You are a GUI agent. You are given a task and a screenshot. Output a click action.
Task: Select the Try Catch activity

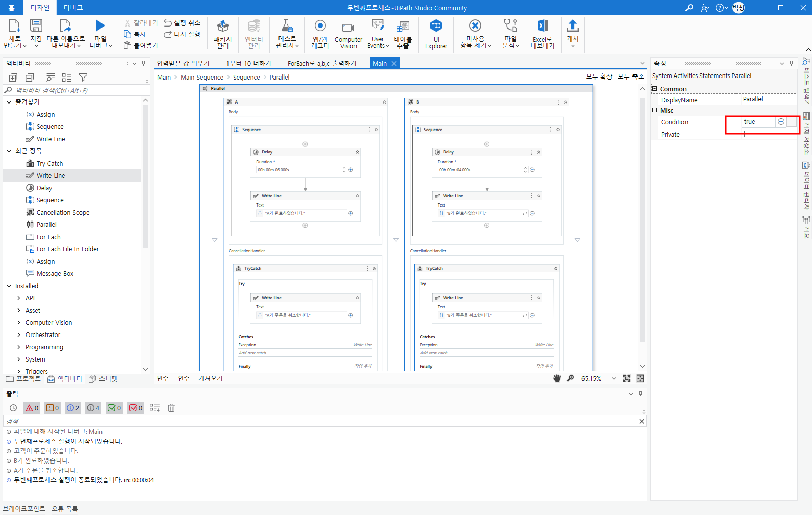[x=49, y=164]
